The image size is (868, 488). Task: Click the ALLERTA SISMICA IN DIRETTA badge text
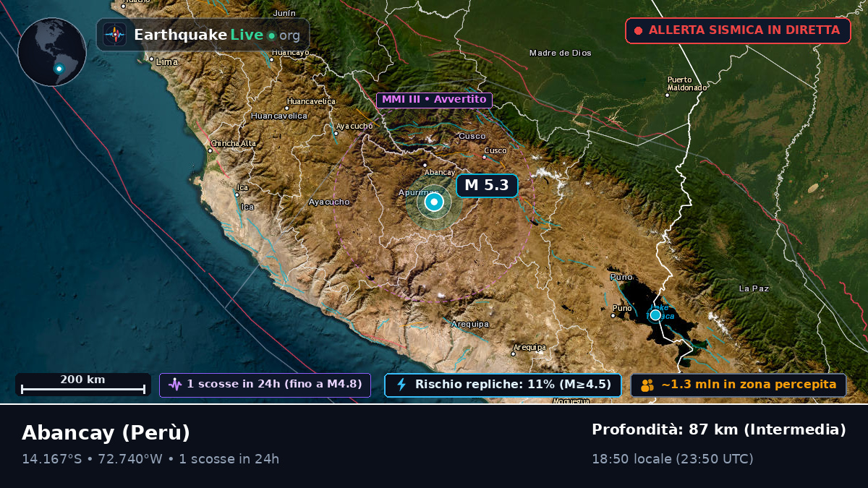tap(744, 30)
